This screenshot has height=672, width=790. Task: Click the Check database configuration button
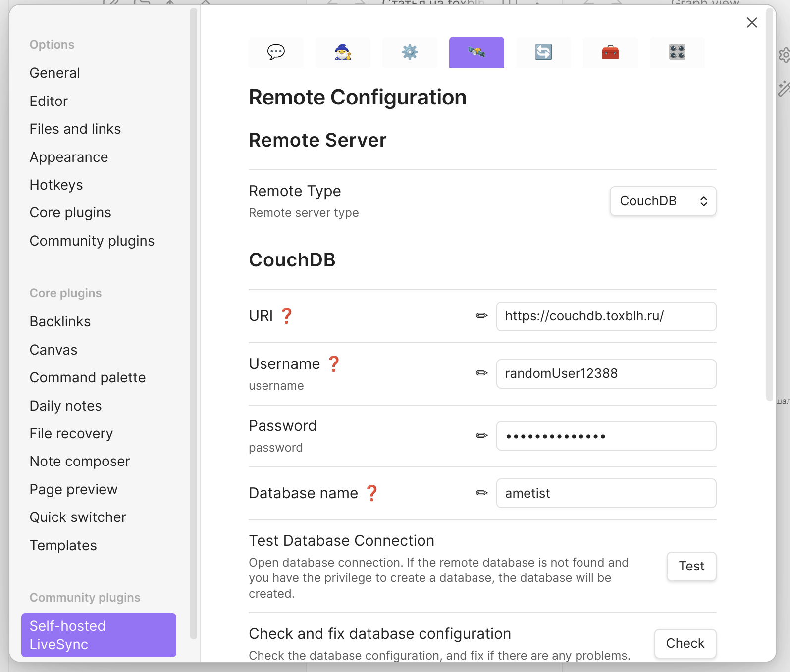tap(685, 643)
